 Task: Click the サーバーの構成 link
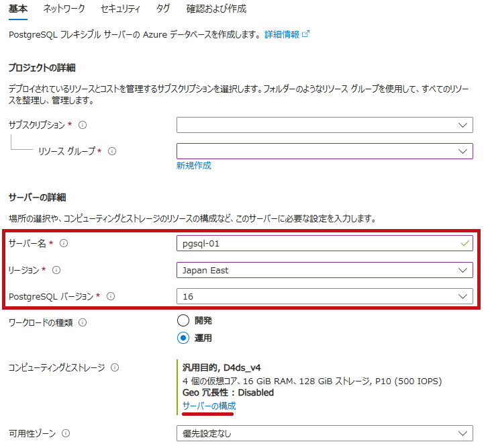[209, 406]
